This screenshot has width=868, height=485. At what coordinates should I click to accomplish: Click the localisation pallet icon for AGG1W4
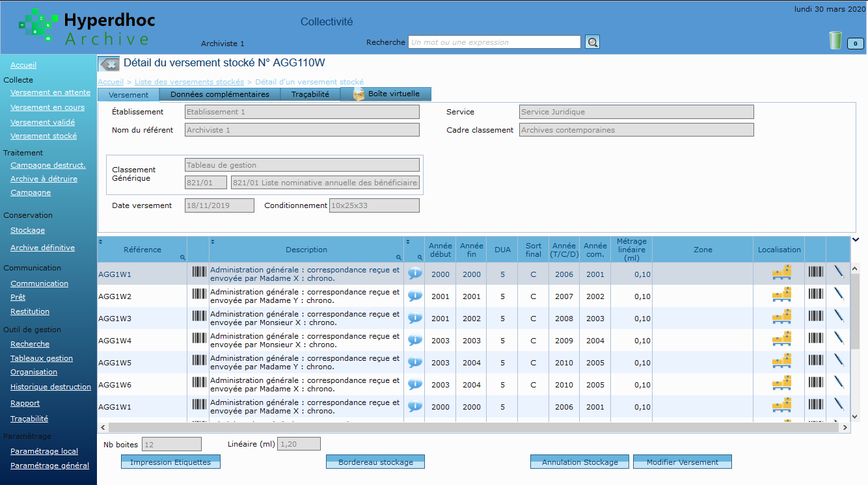[781, 339]
